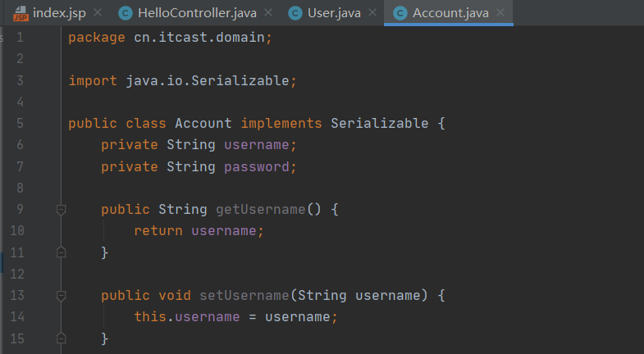Click line number 7 in the gutter
This screenshot has width=644, height=354.
tap(21, 166)
